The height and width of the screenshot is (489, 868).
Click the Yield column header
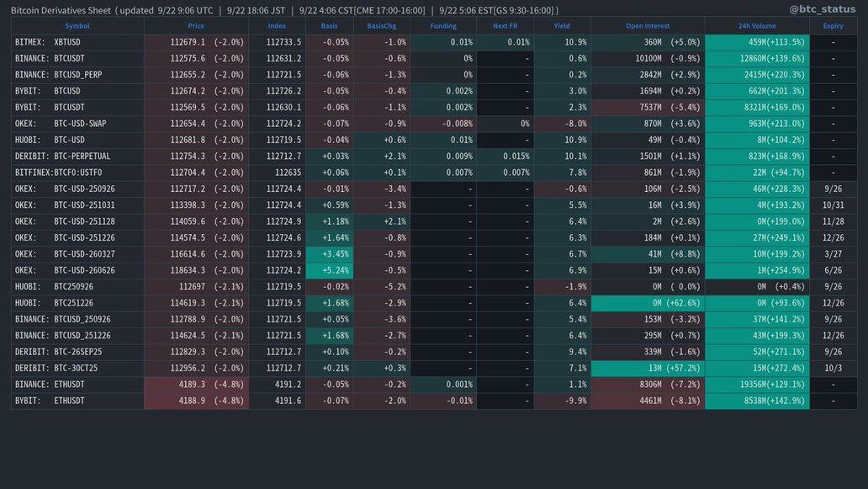click(x=562, y=26)
